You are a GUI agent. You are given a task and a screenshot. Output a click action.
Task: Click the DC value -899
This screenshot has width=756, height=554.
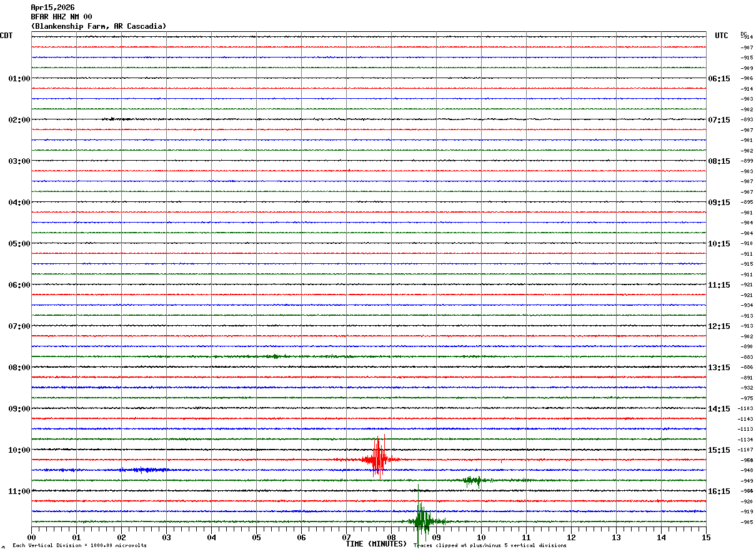click(747, 161)
